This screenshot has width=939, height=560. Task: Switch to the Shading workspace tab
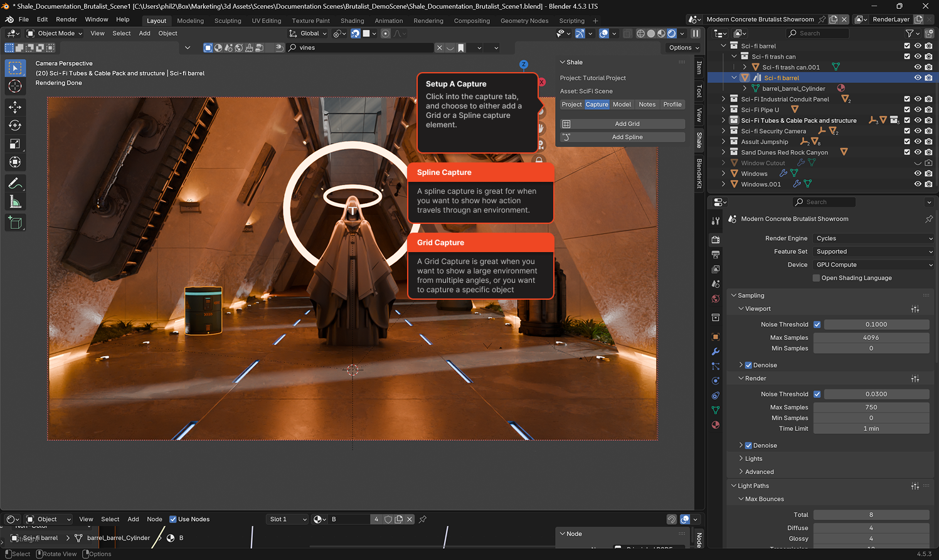tap(352, 21)
